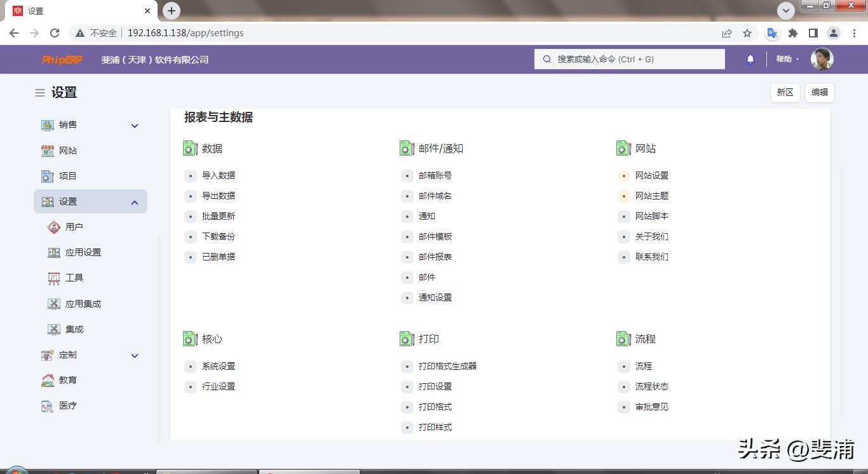This screenshot has width=868, height=474.
Task: Bookmark the page with the star icon
Action: [x=747, y=33]
